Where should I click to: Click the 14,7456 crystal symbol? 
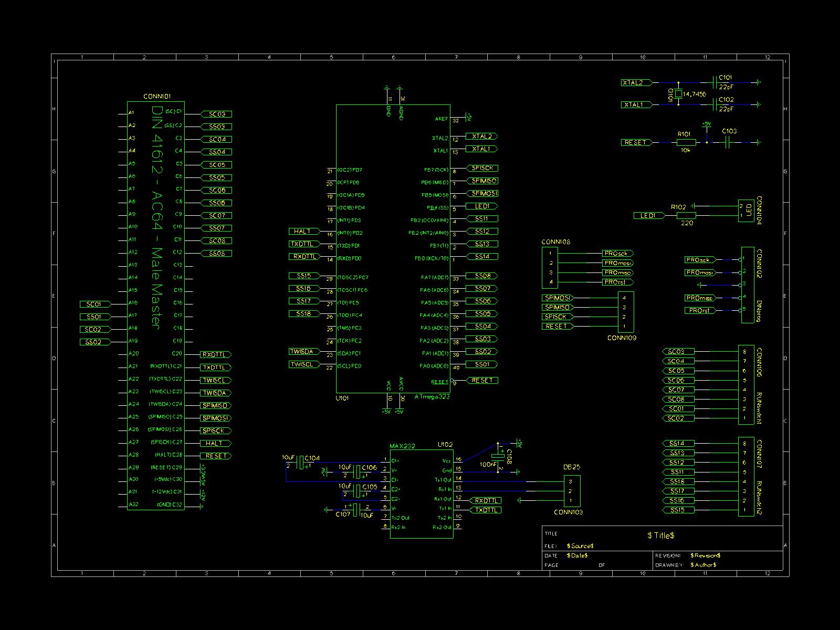(x=678, y=94)
